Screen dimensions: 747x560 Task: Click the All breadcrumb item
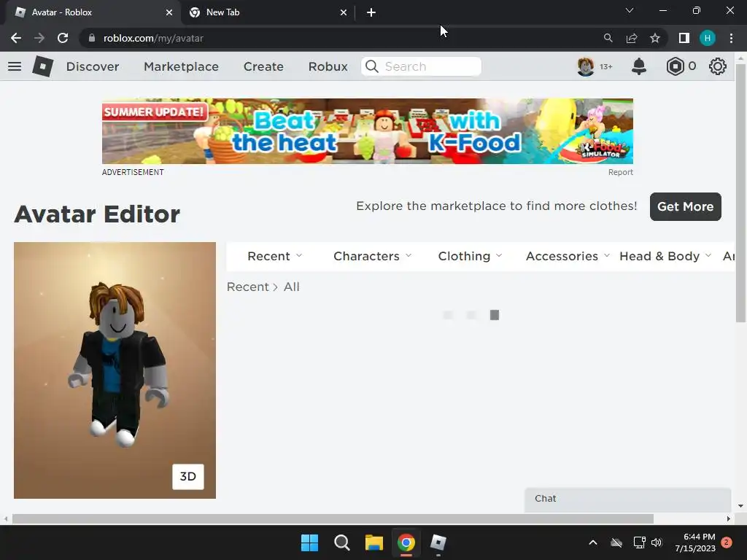pos(292,287)
